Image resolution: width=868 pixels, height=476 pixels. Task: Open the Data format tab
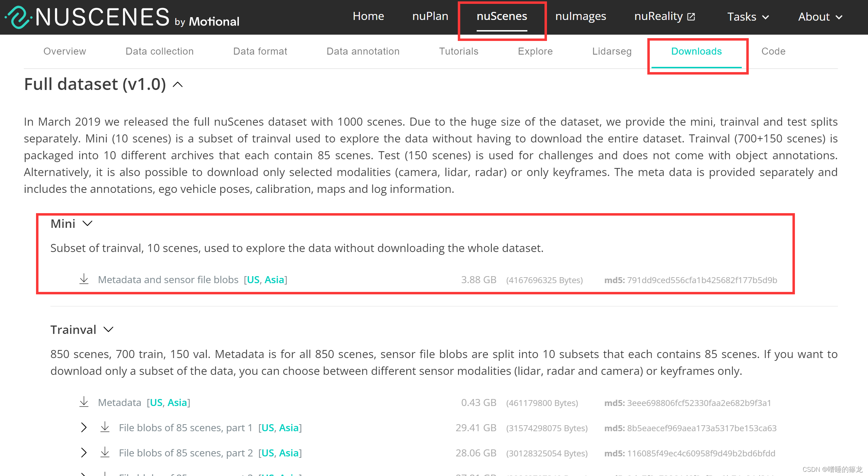click(260, 51)
